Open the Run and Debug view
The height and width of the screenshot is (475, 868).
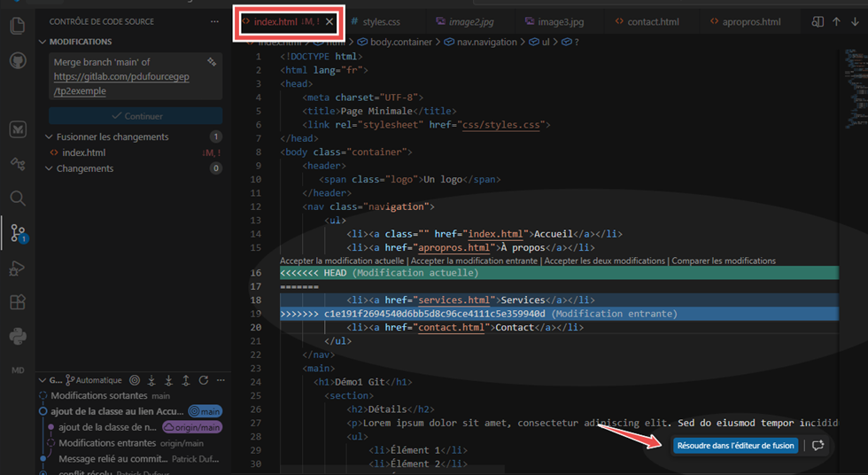(x=18, y=269)
